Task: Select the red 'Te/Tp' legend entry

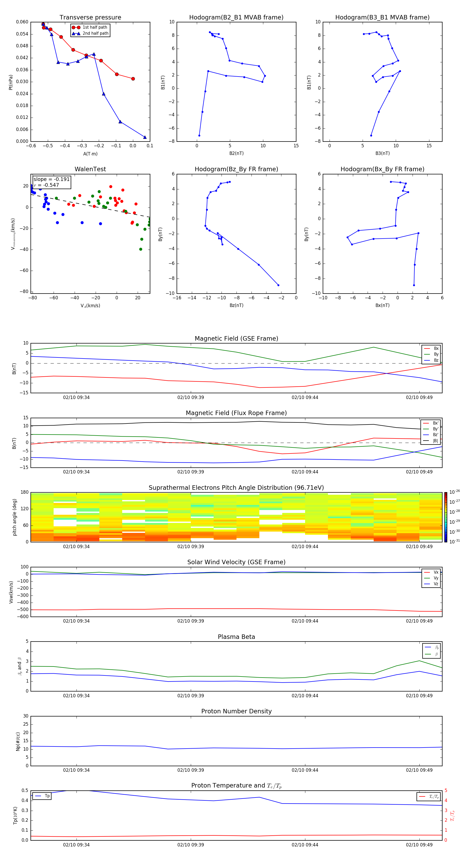Action: (x=429, y=796)
